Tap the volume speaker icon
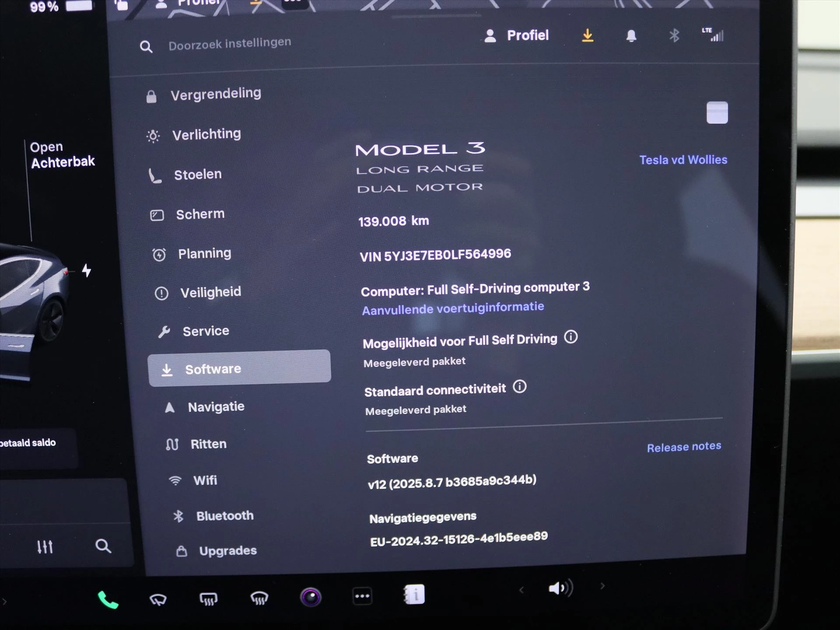Viewport: 840px width, 630px height. click(560, 588)
